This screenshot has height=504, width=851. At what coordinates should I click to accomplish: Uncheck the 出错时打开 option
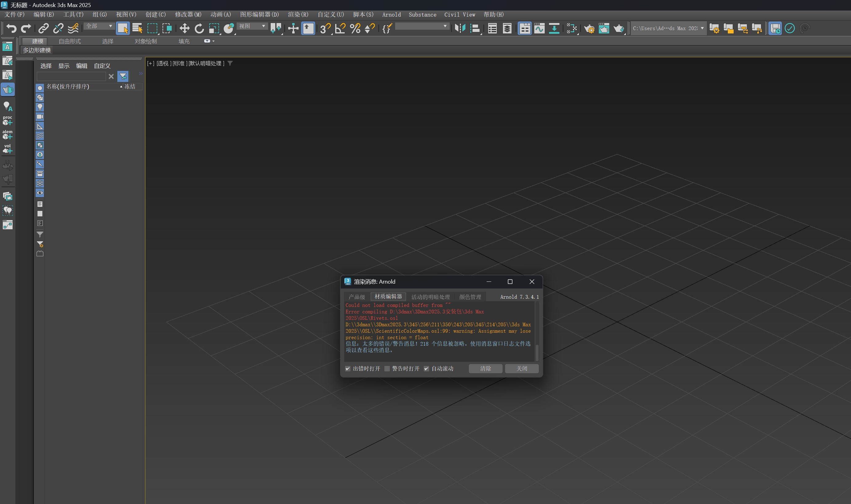point(347,369)
